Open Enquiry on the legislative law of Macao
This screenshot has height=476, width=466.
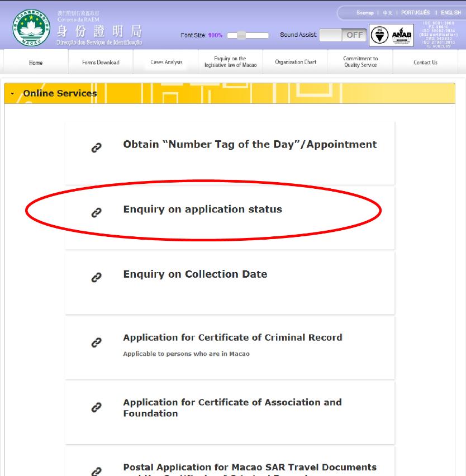click(x=230, y=61)
